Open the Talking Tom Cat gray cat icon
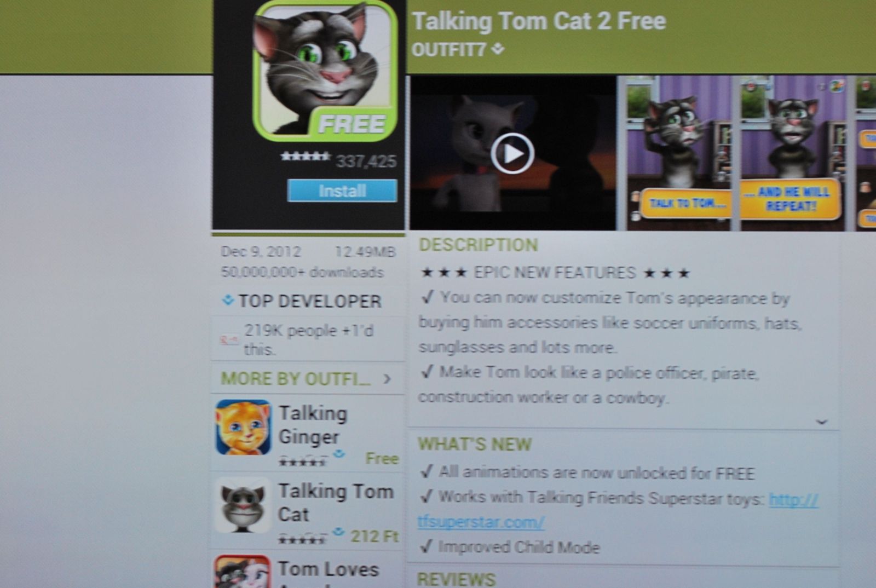Viewport: 876px width, 588px height. (243, 505)
